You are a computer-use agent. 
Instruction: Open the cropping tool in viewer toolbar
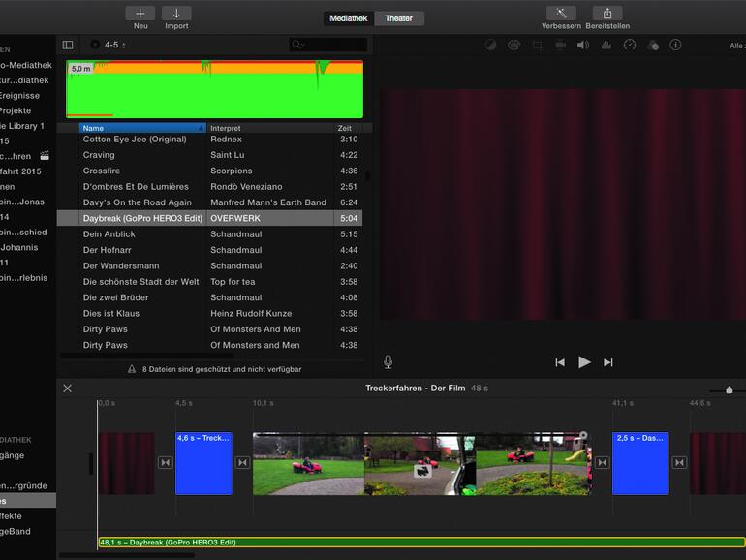click(538, 46)
